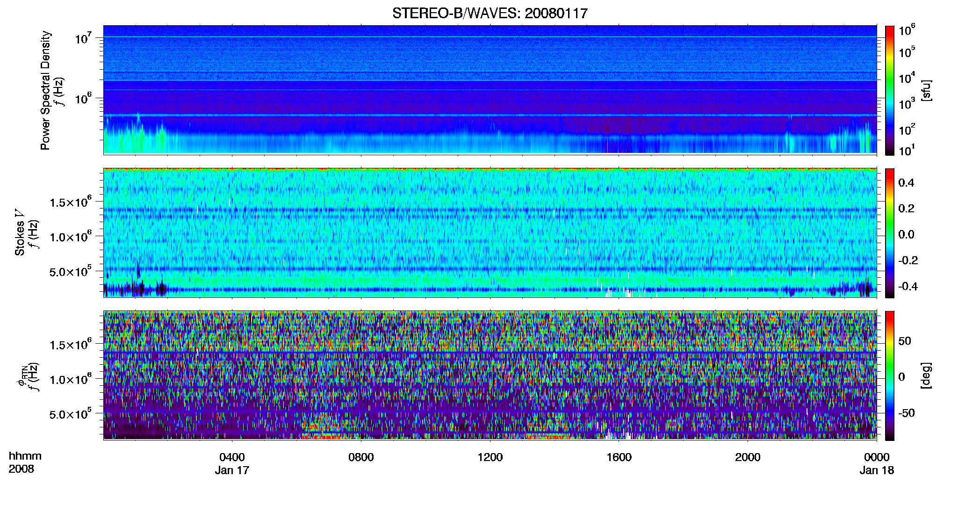This screenshot has height=505, width=980.
Task: Click the "Power Spectral Density" axis label
Action: pyautogui.click(x=45, y=90)
